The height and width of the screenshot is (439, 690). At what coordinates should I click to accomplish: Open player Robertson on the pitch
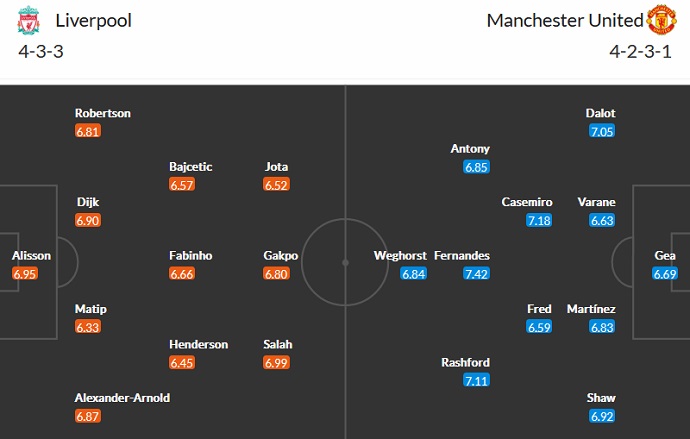pyautogui.click(x=102, y=113)
